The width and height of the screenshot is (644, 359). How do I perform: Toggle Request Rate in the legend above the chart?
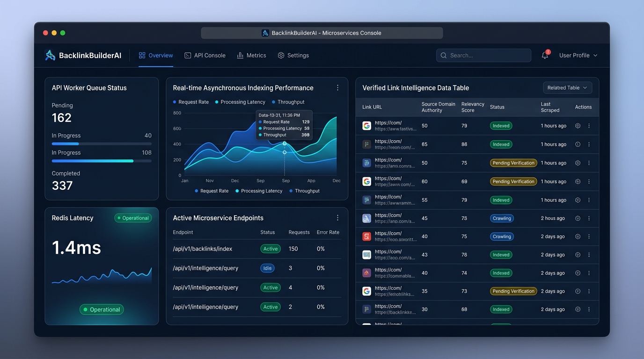(x=191, y=102)
